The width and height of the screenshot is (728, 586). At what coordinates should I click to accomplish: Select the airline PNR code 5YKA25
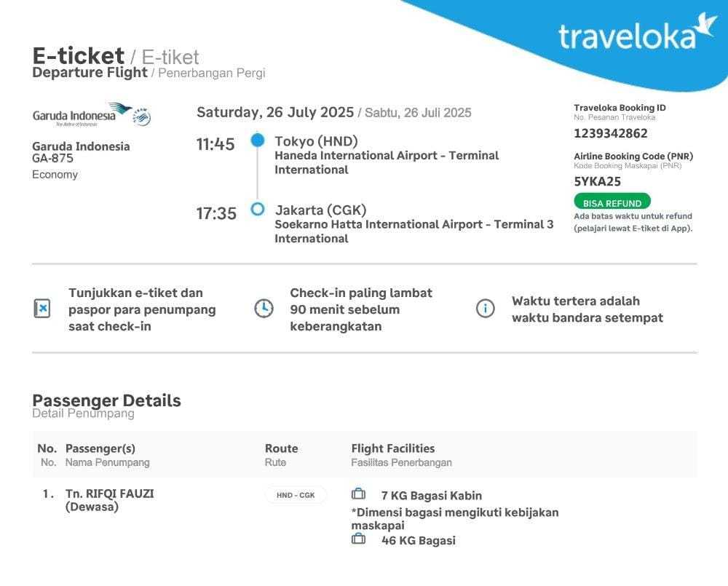[597, 182]
